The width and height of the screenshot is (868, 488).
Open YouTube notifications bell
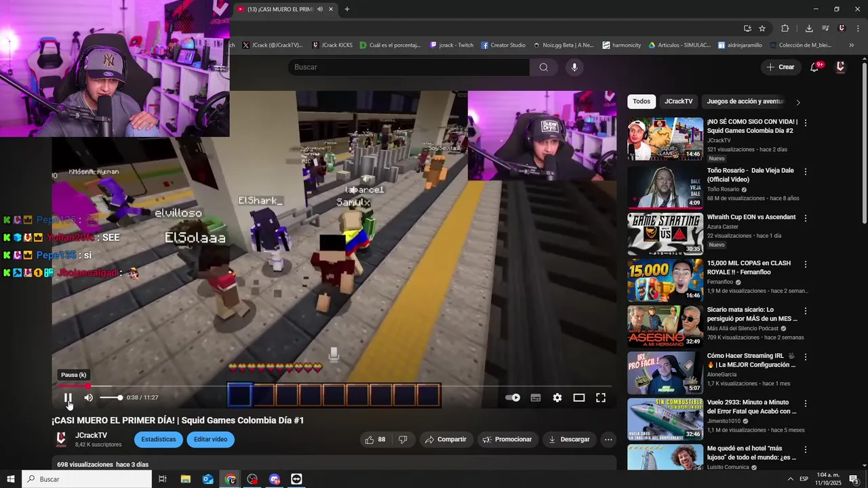815,67
